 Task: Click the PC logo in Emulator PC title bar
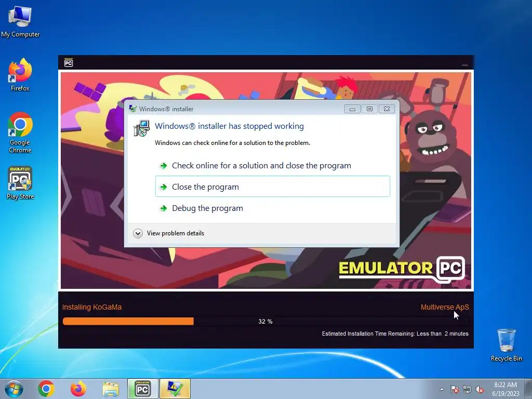tap(69, 62)
